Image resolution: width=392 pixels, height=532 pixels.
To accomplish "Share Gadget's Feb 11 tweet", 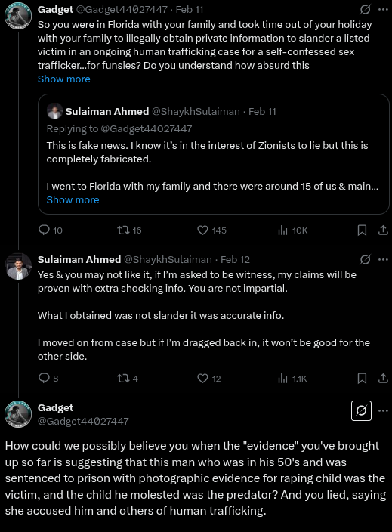I will 383,230.
